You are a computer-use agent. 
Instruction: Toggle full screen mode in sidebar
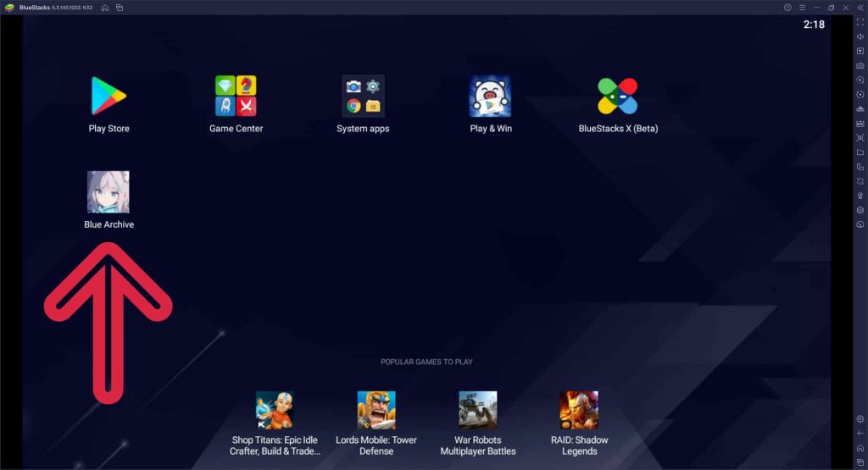point(860,22)
